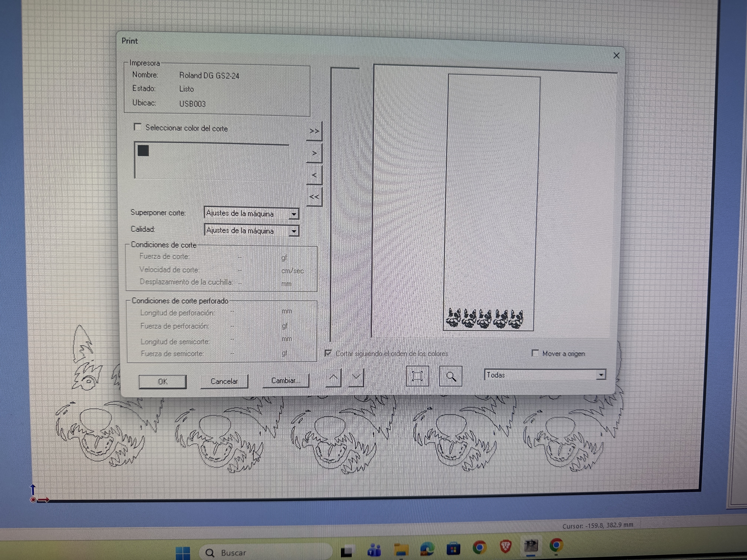This screenshot has width=747, height=560.
Task: Enable Seleccionar color del corte checkbox
Action: [137, 127]
